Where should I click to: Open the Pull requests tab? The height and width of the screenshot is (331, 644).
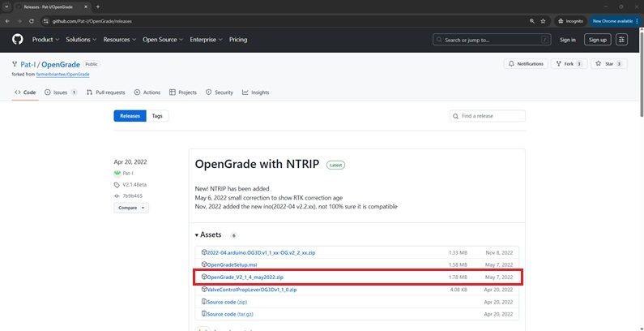(105, 92)
